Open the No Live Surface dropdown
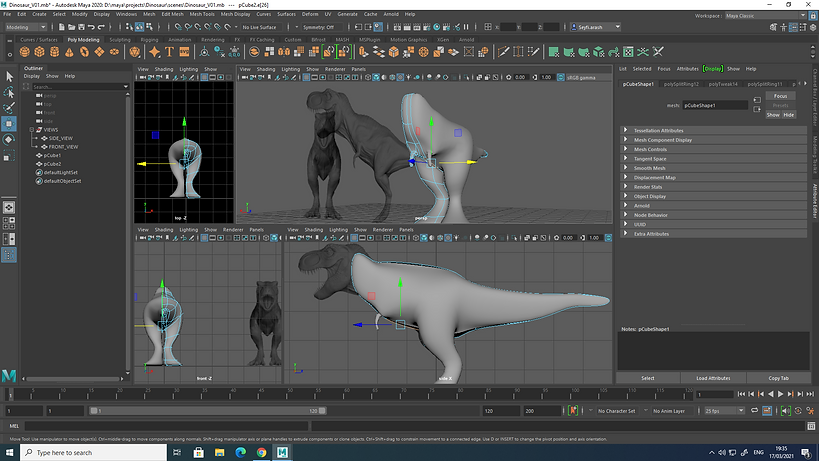 click(261, 27)
